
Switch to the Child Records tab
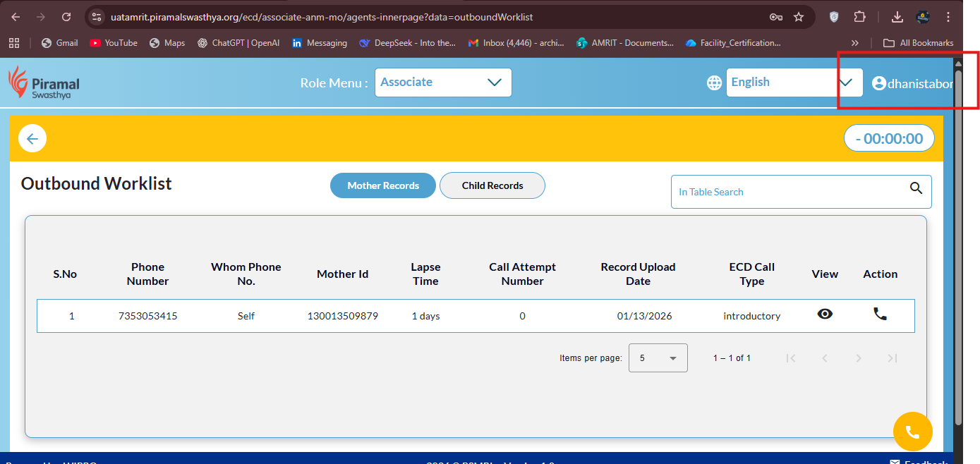pos(492,185)
